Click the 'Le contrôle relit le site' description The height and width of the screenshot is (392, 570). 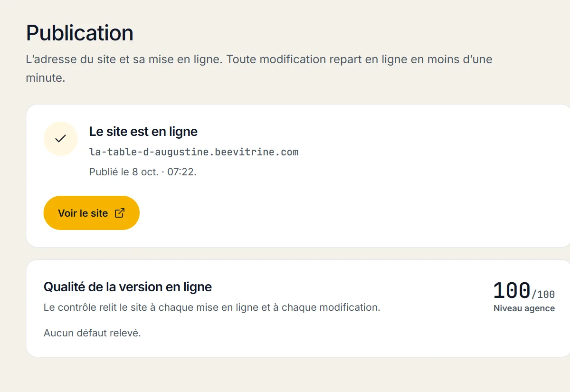212,307
